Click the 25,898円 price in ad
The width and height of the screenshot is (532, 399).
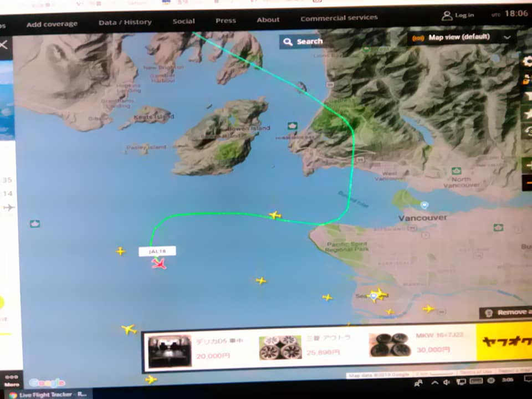point(323,352)
